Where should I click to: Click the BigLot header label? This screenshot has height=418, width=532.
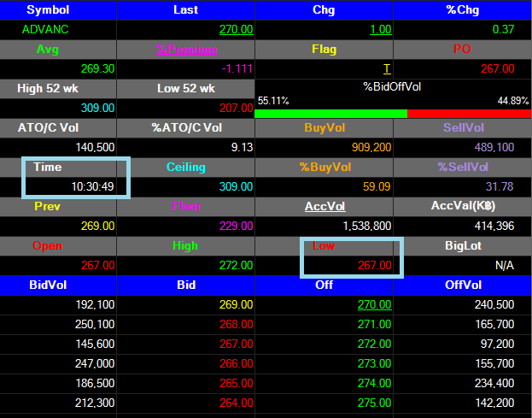pyautogui.click(x=463, y=246)
